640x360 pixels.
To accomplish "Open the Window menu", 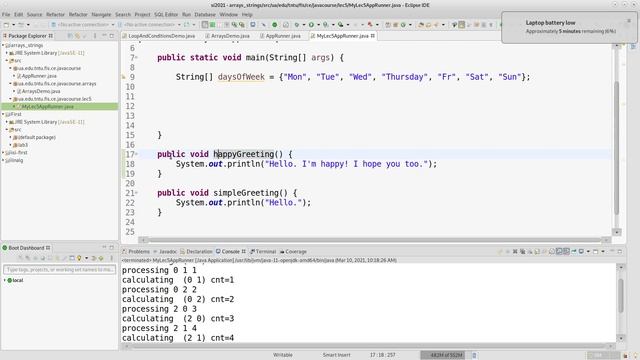I will [x=228, y=14].
